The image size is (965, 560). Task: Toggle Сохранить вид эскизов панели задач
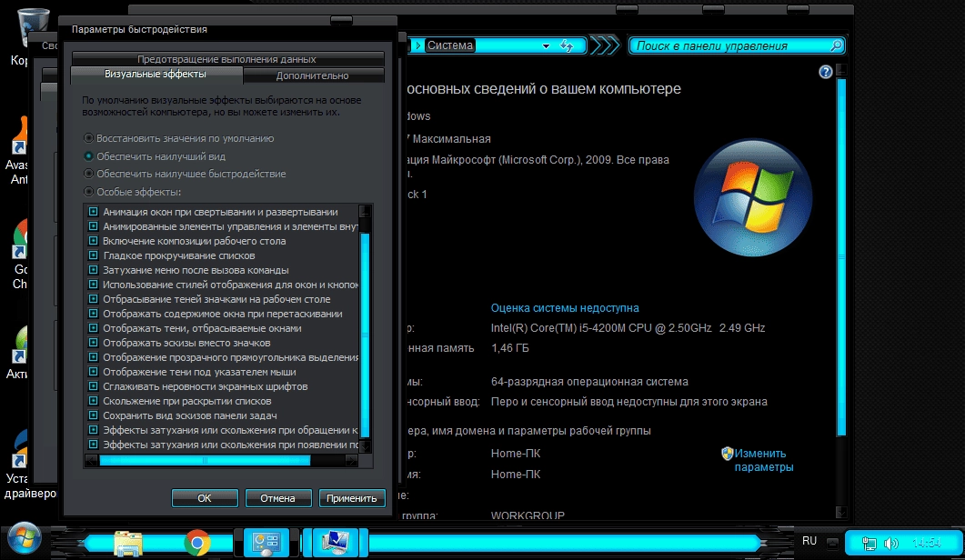click(93, 415)
